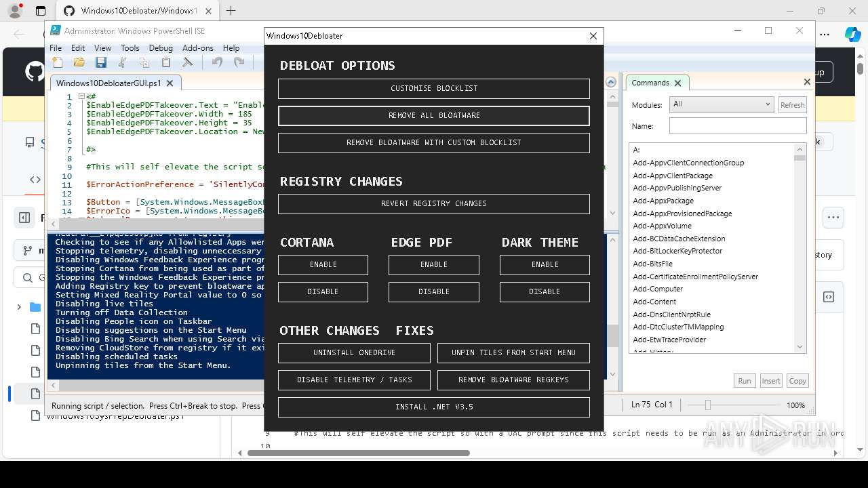Select Add-BitsFile in the commands list

coord(653,264)
